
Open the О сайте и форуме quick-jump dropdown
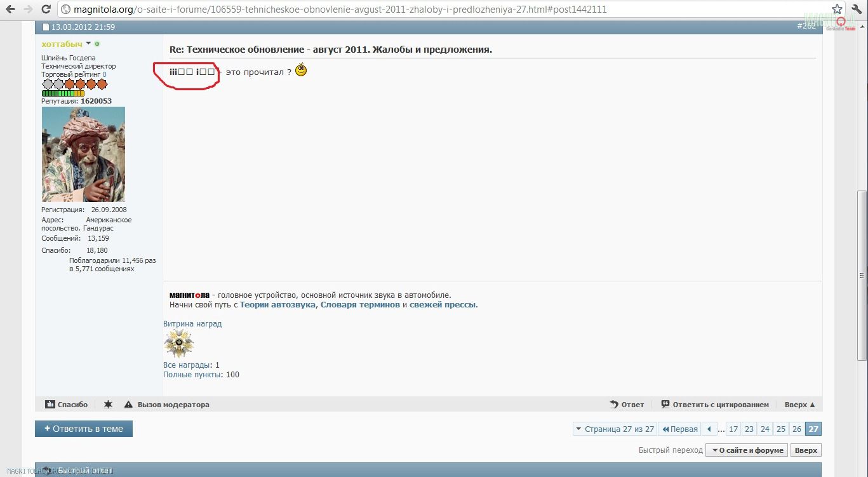click(747, 450)
